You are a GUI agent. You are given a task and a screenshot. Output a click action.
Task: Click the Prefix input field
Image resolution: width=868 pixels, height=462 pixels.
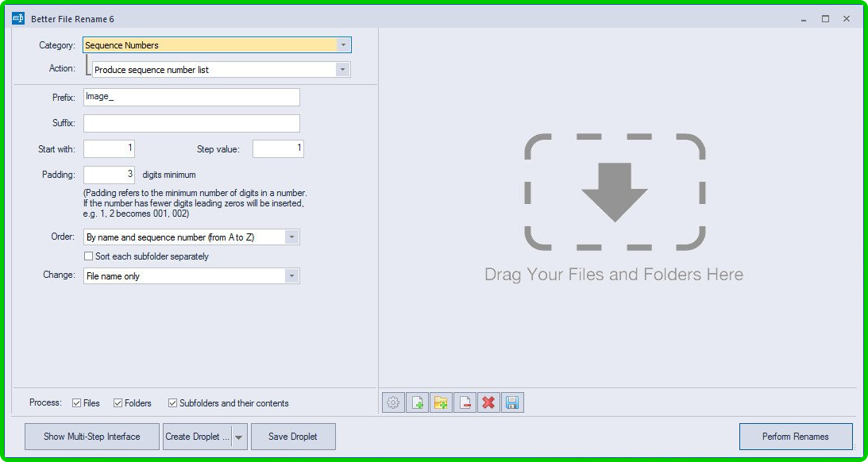click(191, 97)
